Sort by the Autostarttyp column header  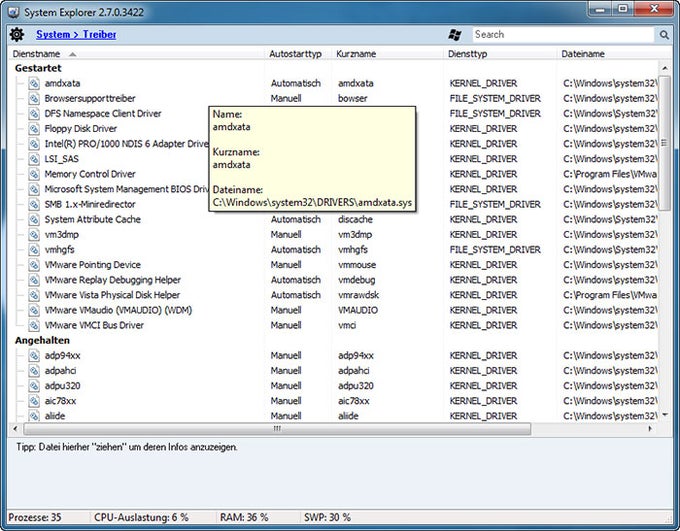point(299,54)
